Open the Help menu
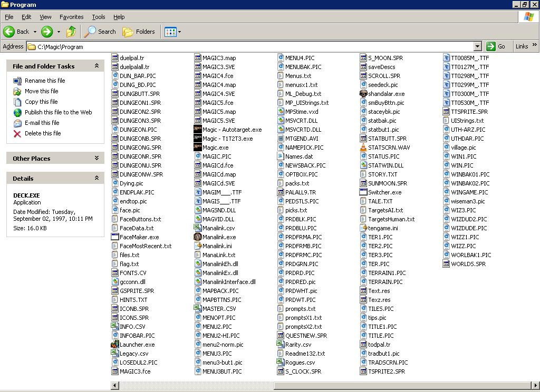540x392 pixels. pos(119,17)
